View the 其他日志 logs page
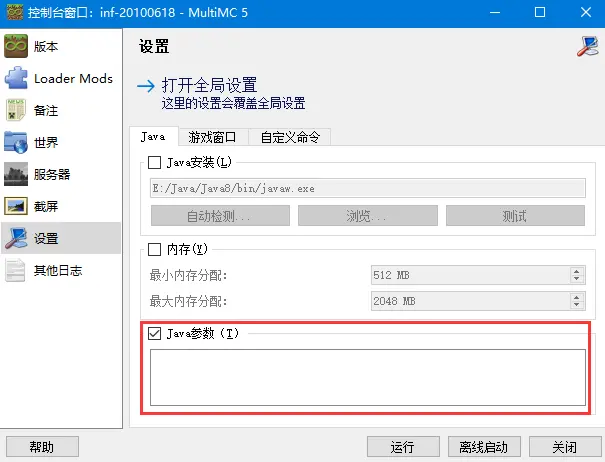Screen dimensions: 605x462 pos(61,270)
